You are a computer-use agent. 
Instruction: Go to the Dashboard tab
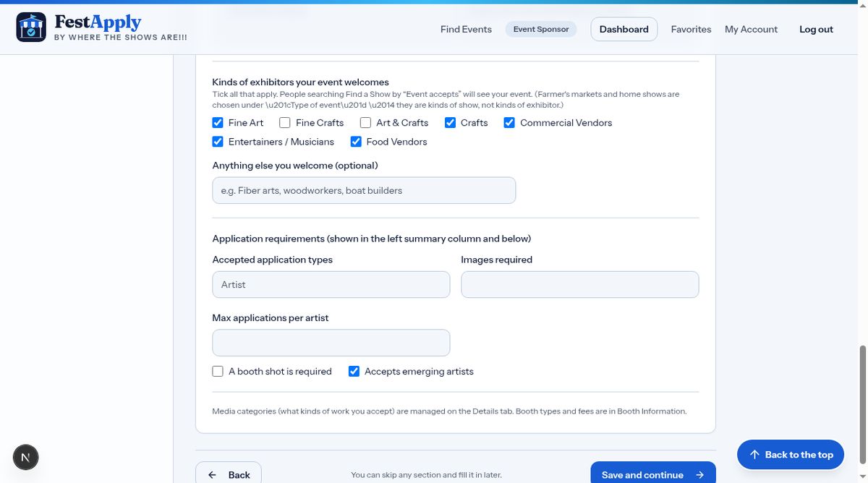tap(624, 30)
